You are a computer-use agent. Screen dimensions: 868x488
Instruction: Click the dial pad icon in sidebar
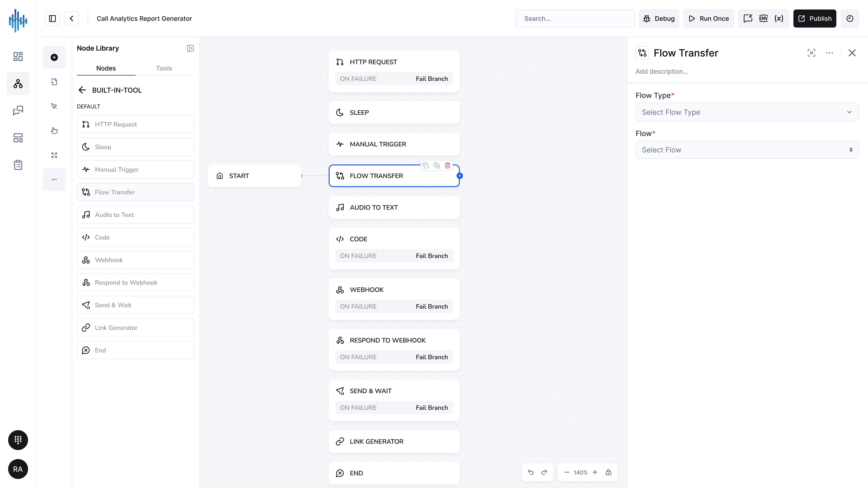(18, 440)
